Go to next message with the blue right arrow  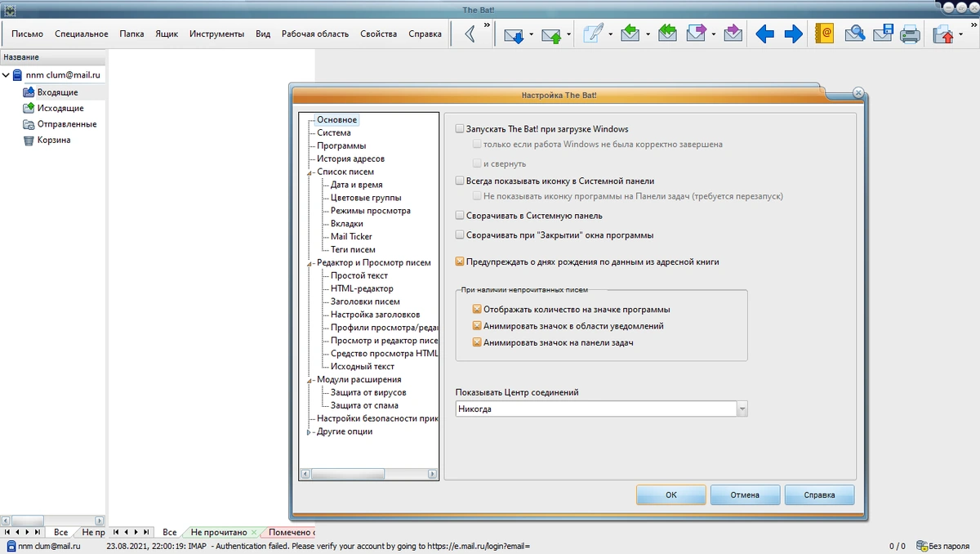(x=793, y=34)
